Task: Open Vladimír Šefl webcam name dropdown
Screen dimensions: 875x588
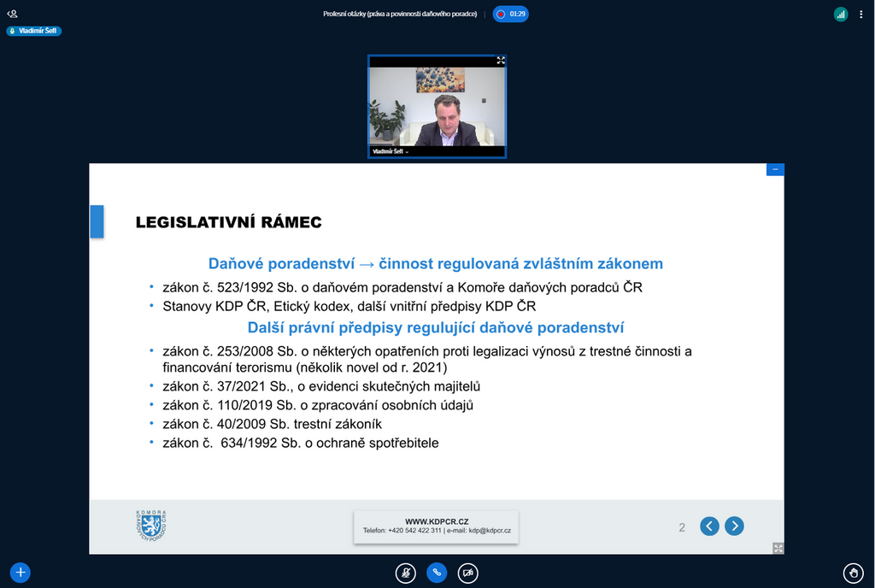Action: [391, 151]
